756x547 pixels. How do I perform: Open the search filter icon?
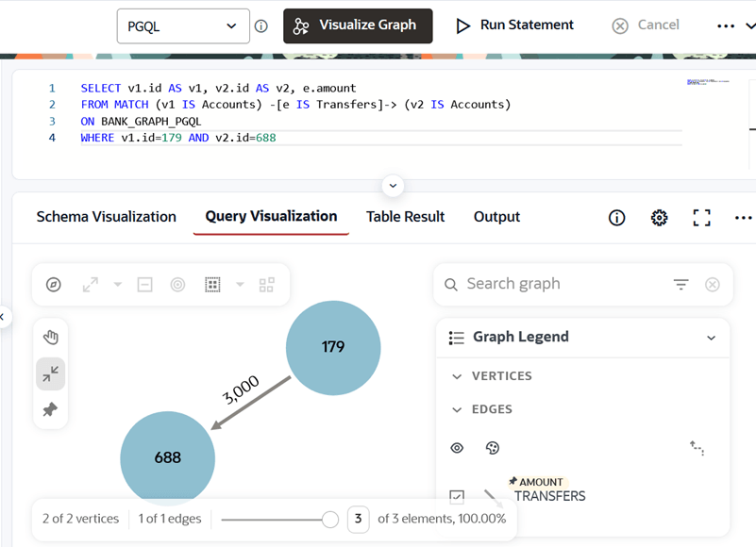pos(680,284)
